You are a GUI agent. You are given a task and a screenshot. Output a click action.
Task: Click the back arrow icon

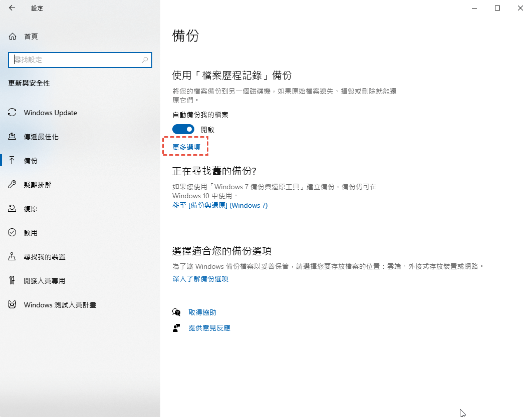tap(12, 8)
